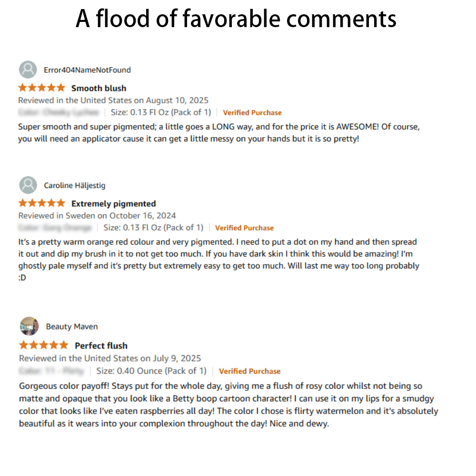Open the Beauty Maven reviewer name
476x476 pixels.
[72, 327]
